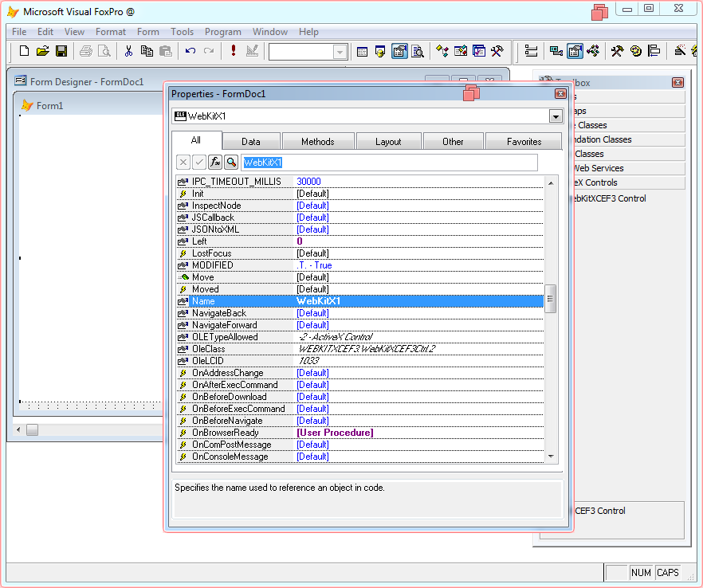Launch the Form Builder wand icon
Viewport: 703px width, 588px height.
point(680,52)
